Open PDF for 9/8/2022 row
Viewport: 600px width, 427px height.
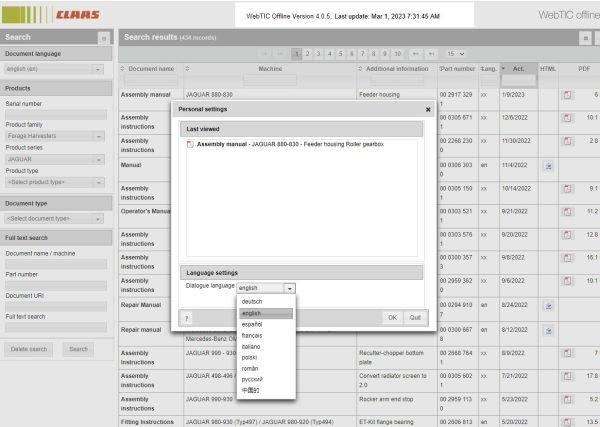[567, 258]
